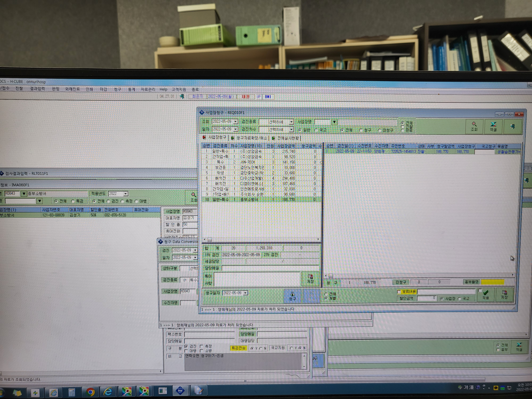Image resolution: width=532 pixels, height=399 pixels.
Task: Save notes with the 저장 icon beside 특이사항
Action: [310, 279]
